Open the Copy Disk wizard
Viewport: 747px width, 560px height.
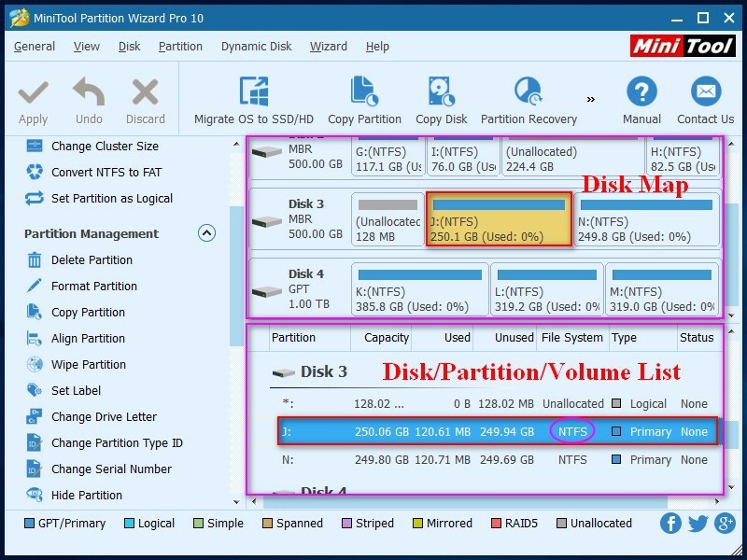(441, 101)
